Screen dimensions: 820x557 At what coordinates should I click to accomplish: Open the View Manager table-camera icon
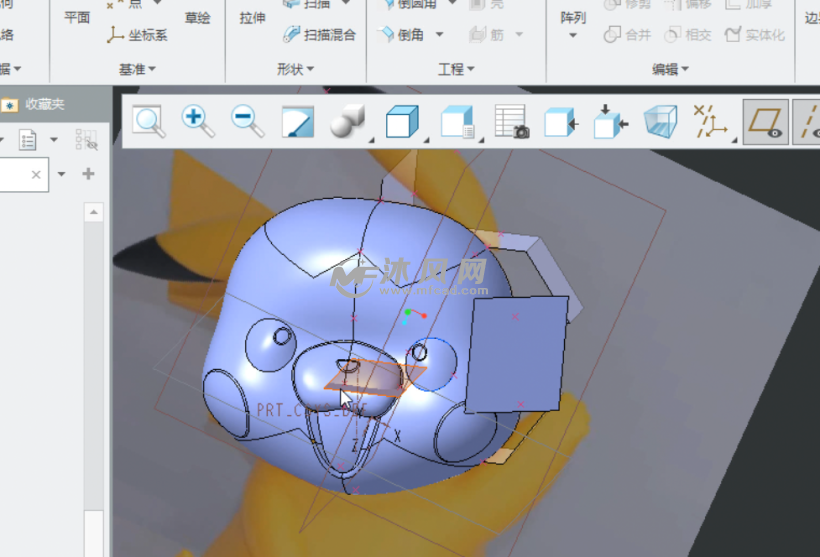click(511, 121)
